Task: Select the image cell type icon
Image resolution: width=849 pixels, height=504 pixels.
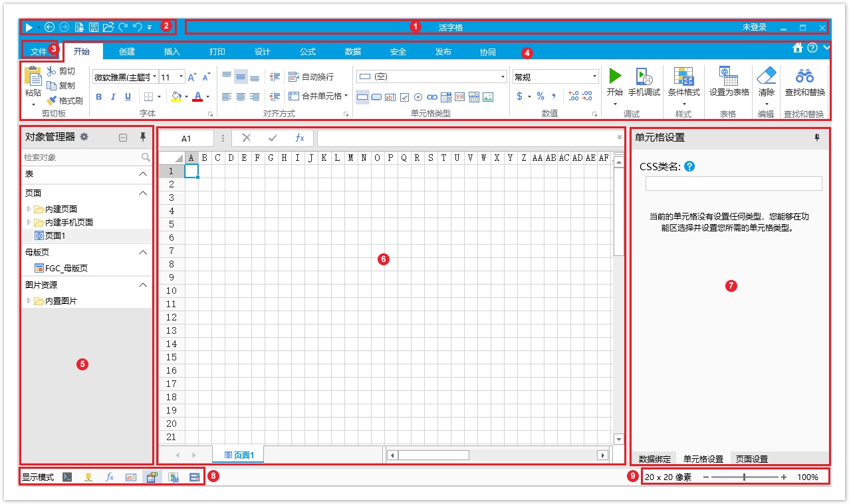Action: tap(488, 97)
